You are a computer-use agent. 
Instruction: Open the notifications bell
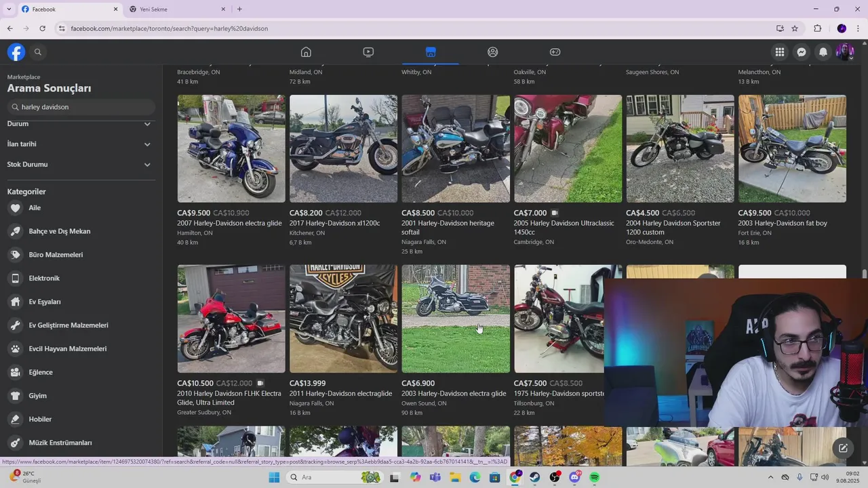(823, 52)
